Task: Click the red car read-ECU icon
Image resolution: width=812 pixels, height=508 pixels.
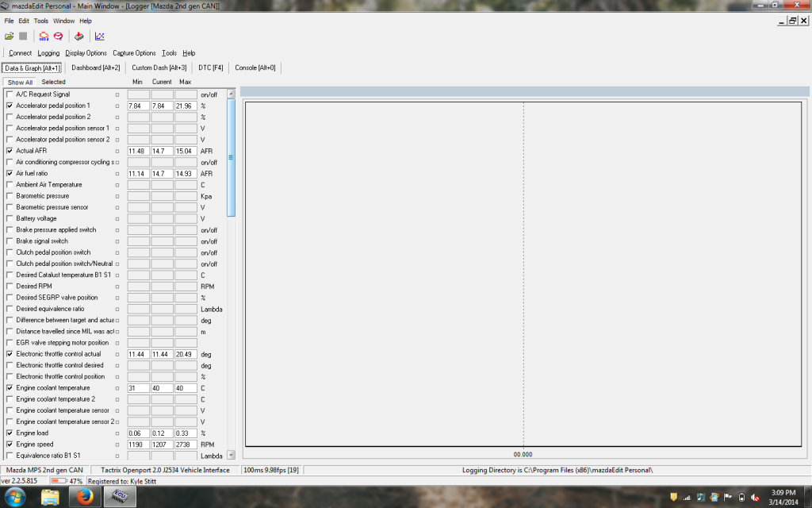Action: (44, 37)
